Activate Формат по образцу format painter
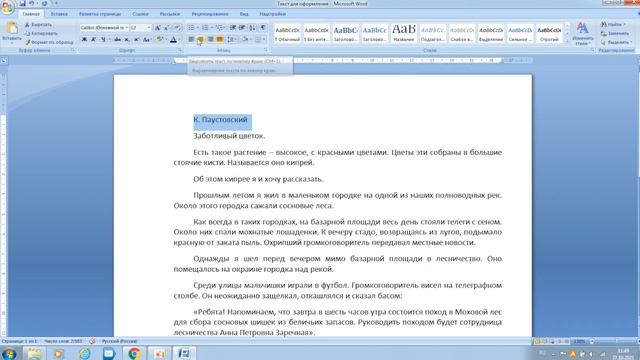The height and width of the screenshot is (360, 640). point(49,42)
